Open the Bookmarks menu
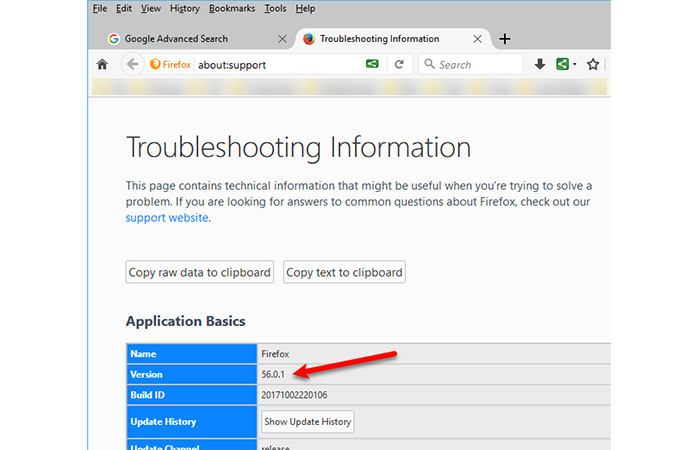 pos(232,8)
